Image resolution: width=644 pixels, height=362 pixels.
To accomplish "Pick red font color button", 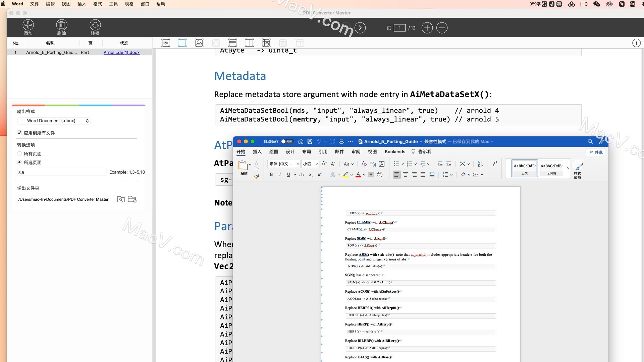I will click(x=358, y=175).
